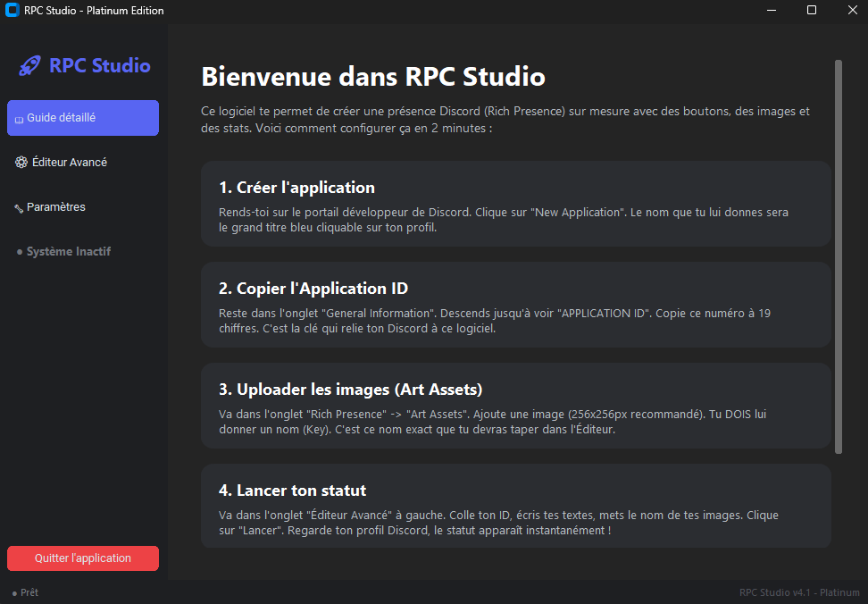The width and height of the screenshot is (868, 604).
Task: Click the step 4 text "Va dans l'onglet Éditeur Avancé"
Action: click(x=498, y=523)
